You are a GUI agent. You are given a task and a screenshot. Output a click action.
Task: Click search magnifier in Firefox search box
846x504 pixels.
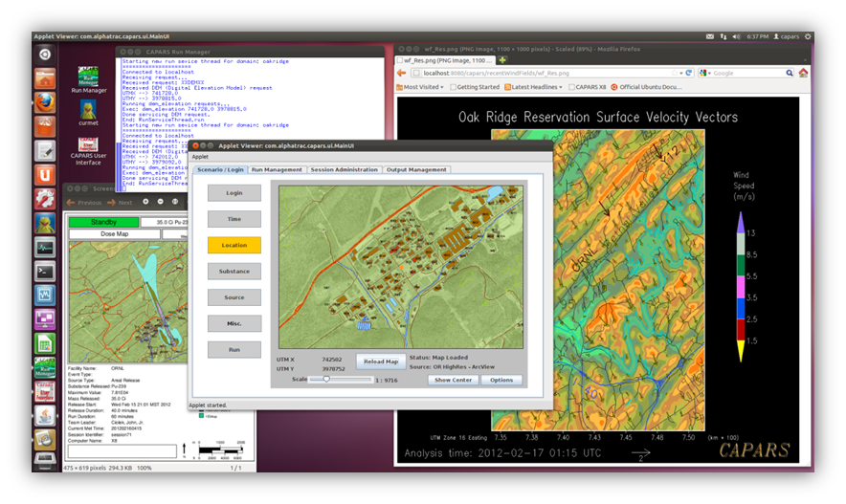[790, 73]
